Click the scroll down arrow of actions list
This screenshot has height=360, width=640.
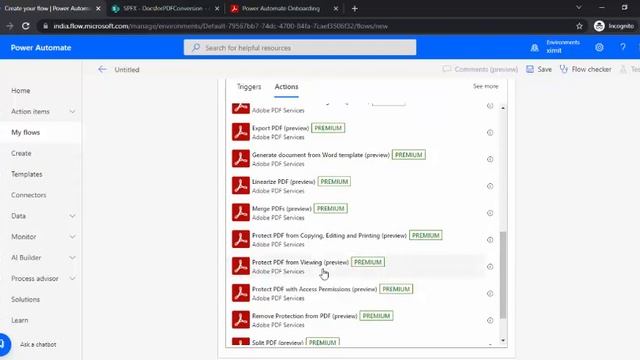(x=503, y=340)
